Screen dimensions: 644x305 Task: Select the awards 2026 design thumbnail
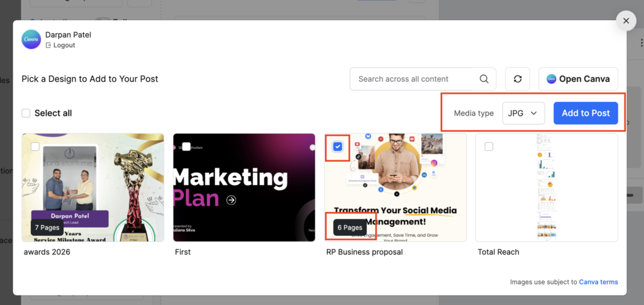pos(93,187)
